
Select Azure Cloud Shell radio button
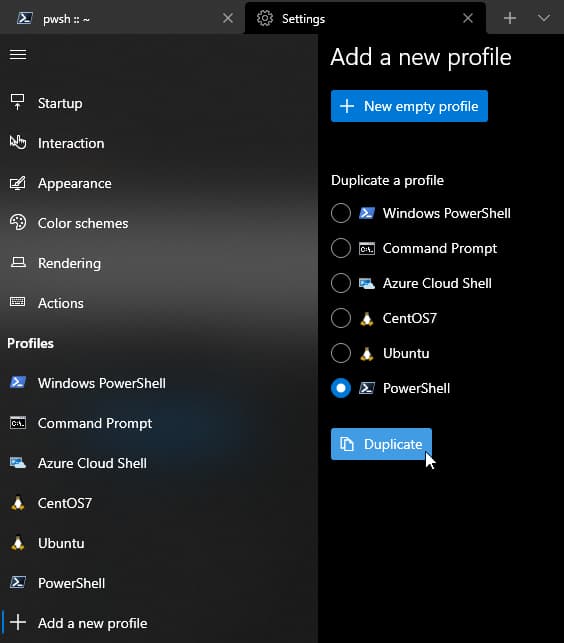tap(340, 283)
